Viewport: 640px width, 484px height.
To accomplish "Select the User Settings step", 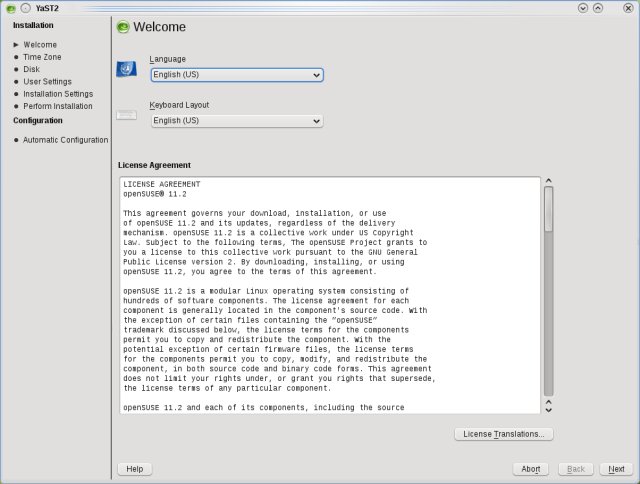I will pos(47,82).
